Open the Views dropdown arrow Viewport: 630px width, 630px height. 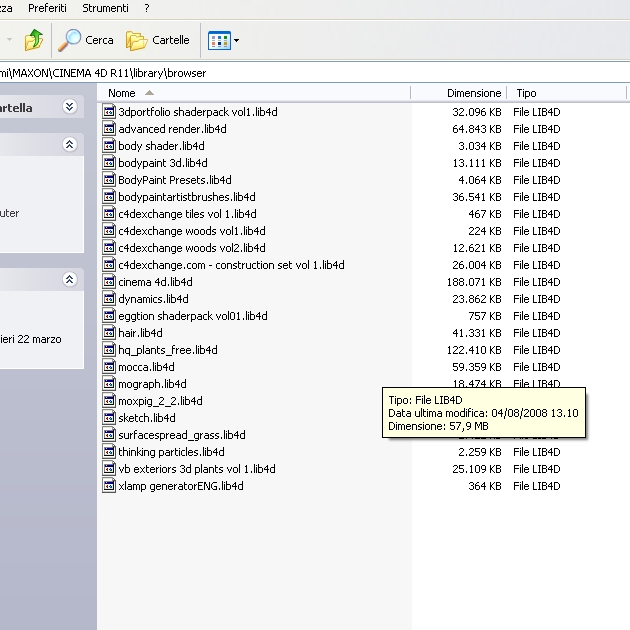point(236,41)
